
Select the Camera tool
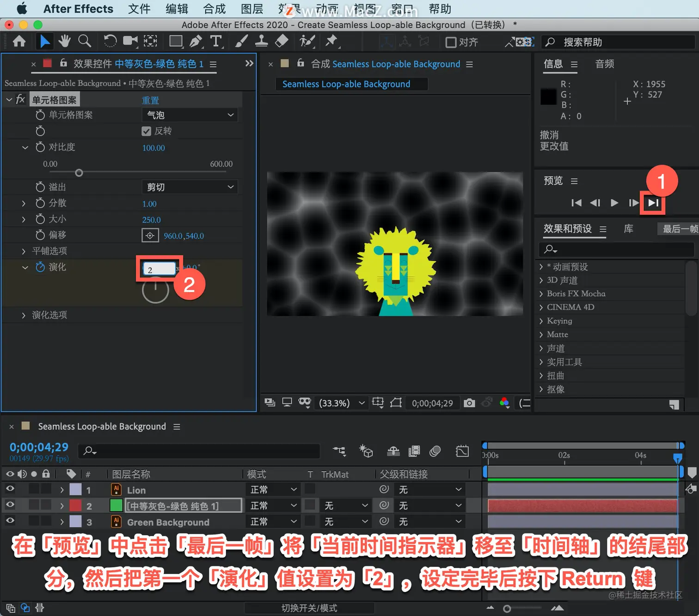(x=130, y=42)
